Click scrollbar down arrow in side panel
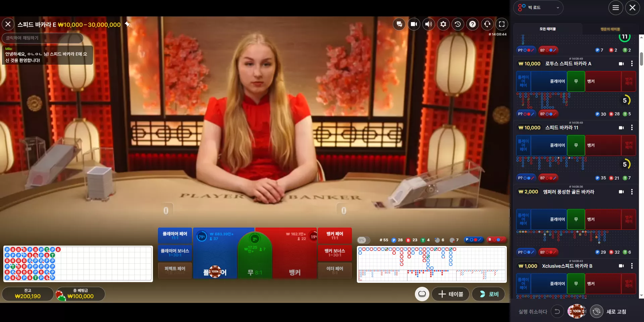The width and height of the screenshot is (644, 322). pos(641,296)
